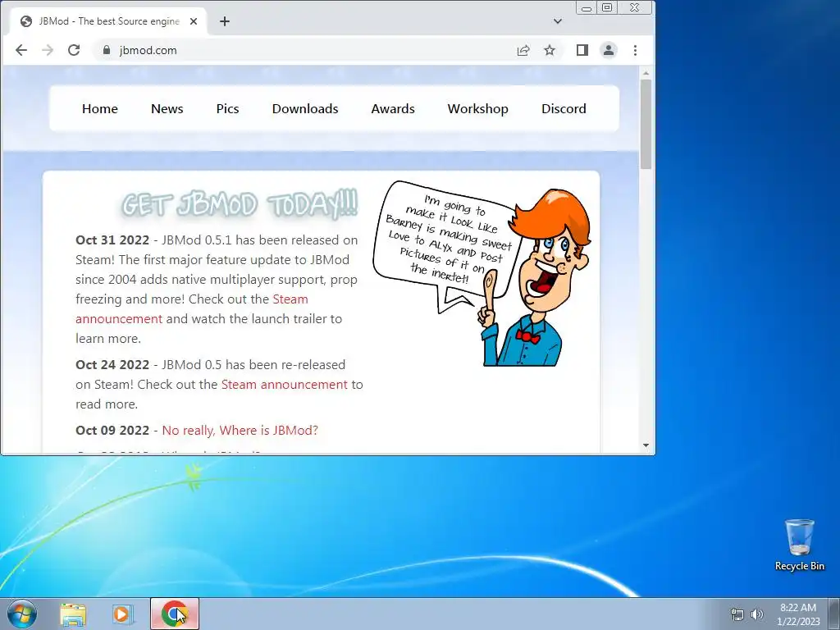Click the browser forward arrow
The image size is (840, 630).
[x=48, y=50]
